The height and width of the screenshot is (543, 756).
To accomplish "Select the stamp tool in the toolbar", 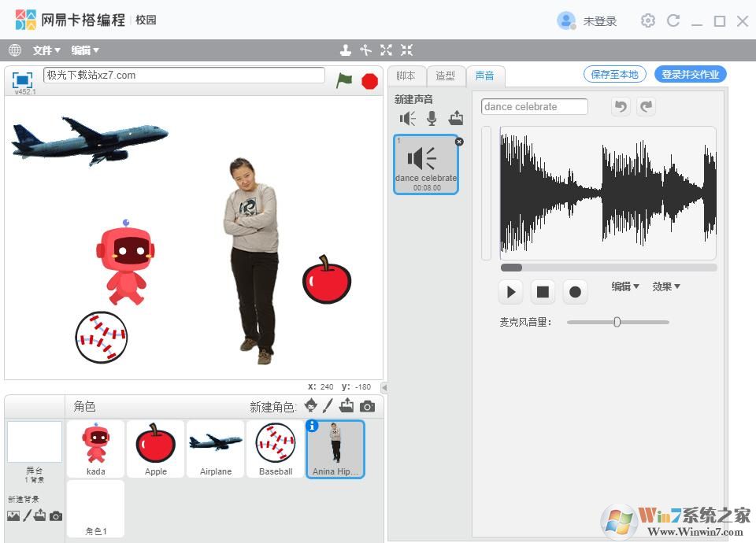I will pyautogui.click(x=346, y=50).
